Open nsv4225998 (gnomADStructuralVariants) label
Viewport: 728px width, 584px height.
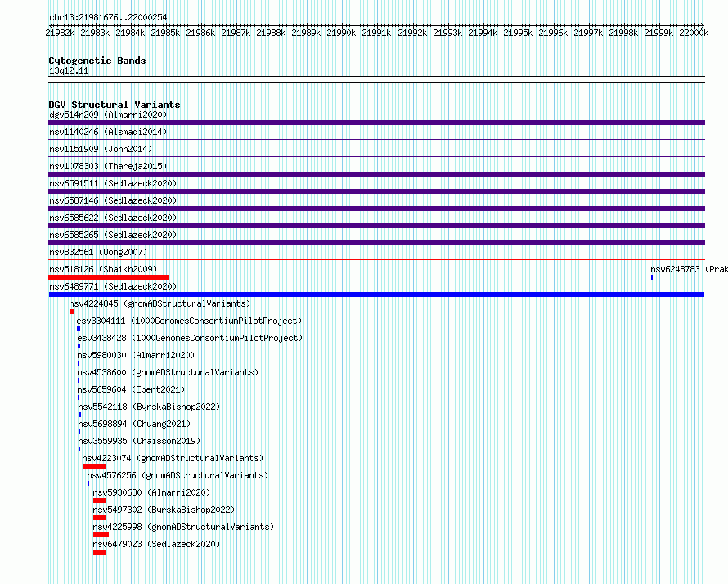(x=183, y=527)
